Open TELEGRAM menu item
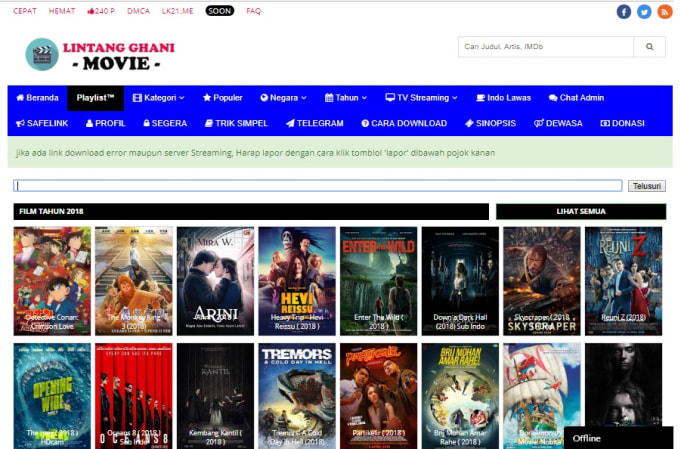The height and width of the screenshot is (449, 680). tap(314, 124)
